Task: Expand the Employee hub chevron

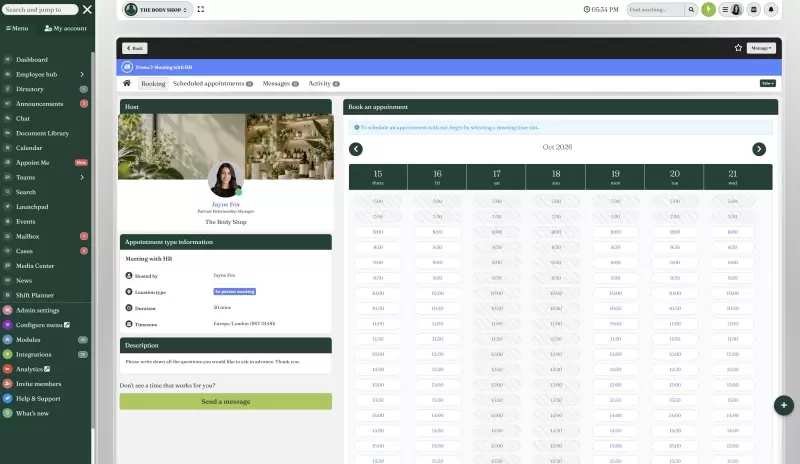Action: click(x=82, y=75)
